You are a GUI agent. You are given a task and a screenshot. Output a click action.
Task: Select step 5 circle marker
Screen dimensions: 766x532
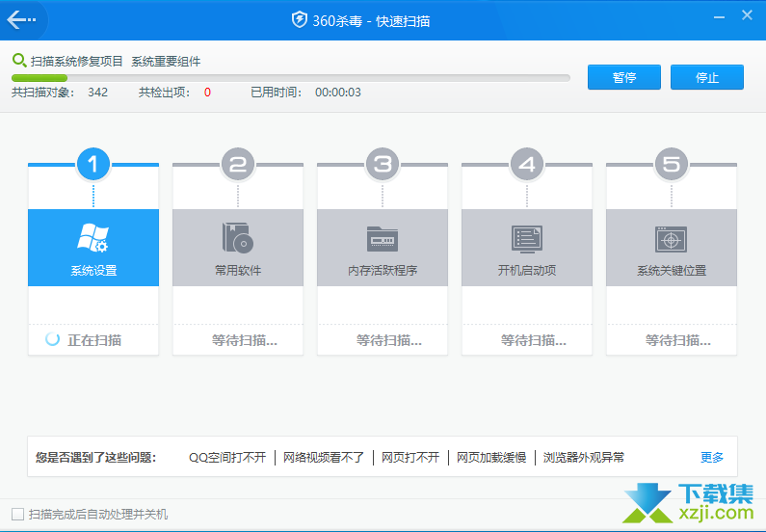(x=672, y=164)
